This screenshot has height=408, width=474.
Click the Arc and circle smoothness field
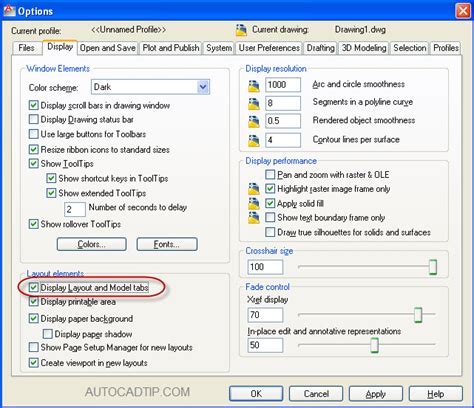point(283,85)
